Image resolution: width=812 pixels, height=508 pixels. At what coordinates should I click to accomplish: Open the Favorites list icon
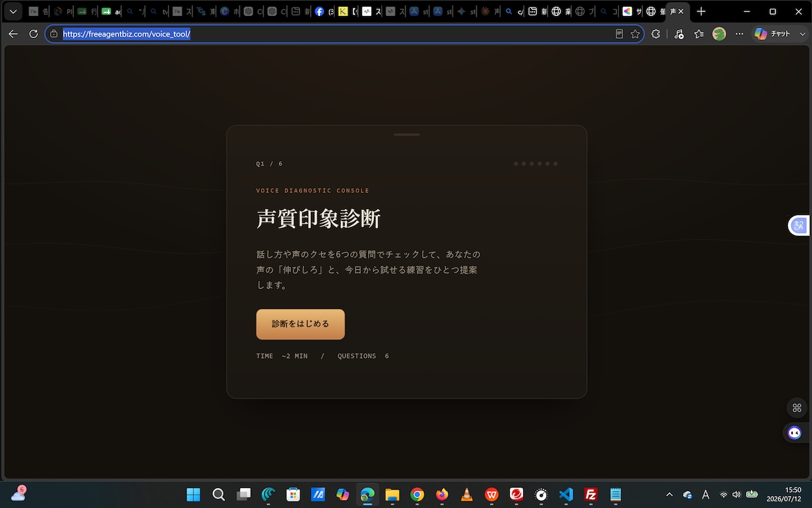(x=699, y=34)
